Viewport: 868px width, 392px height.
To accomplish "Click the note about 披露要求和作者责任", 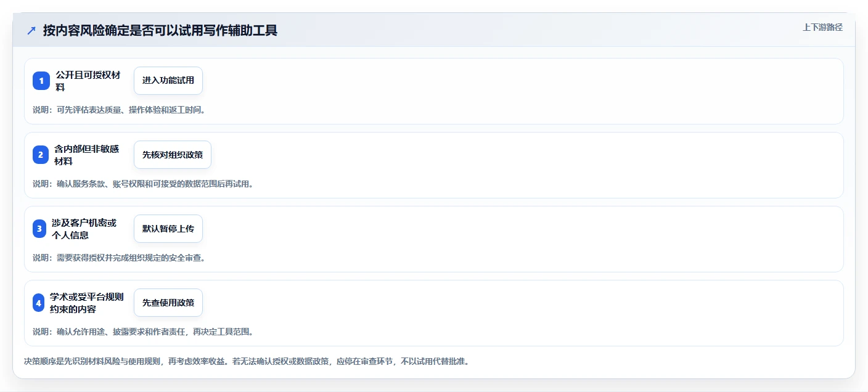I will [x=143, y=332].
